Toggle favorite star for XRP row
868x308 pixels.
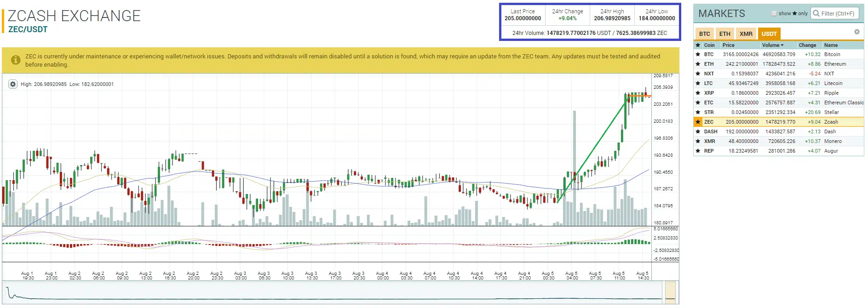[x=698, y=93]
